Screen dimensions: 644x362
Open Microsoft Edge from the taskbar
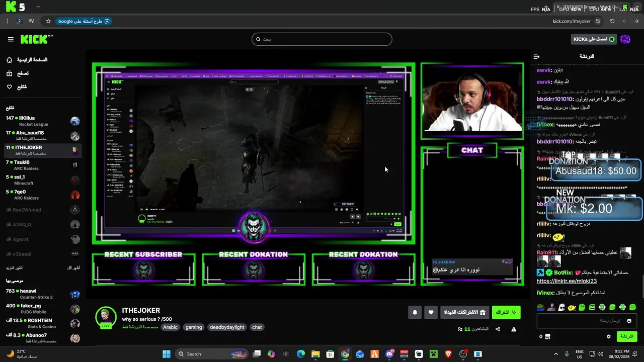click(301, 354)
